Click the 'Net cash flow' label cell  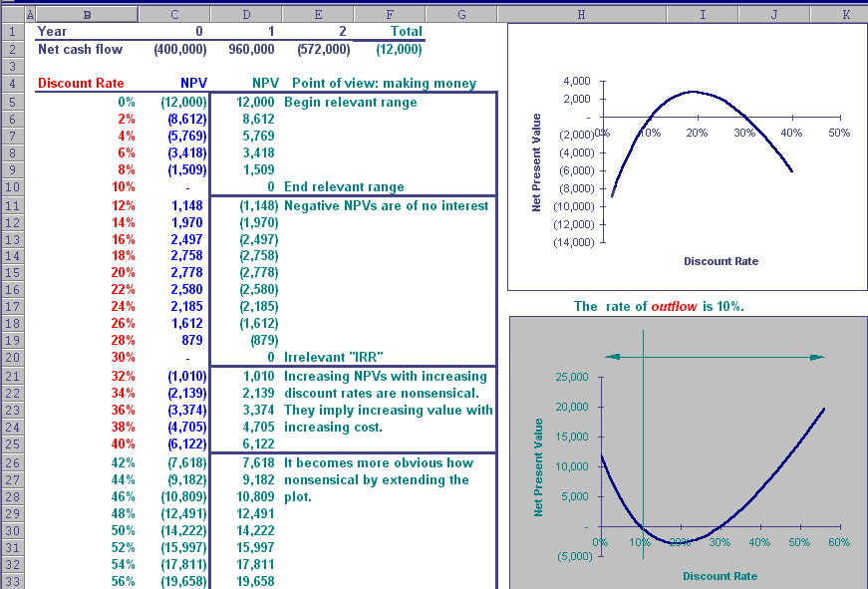pyautogui.click(x=80, y=48)
